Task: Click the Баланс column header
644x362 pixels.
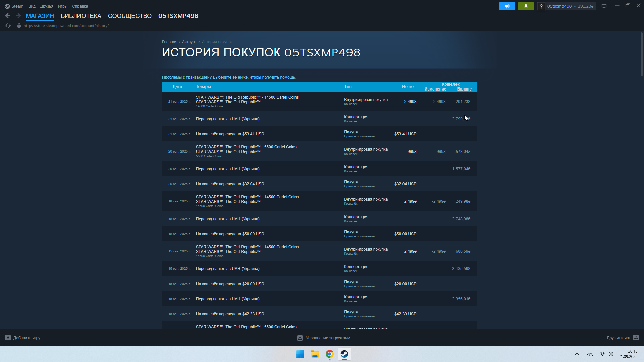Action: tap(464, 89)
